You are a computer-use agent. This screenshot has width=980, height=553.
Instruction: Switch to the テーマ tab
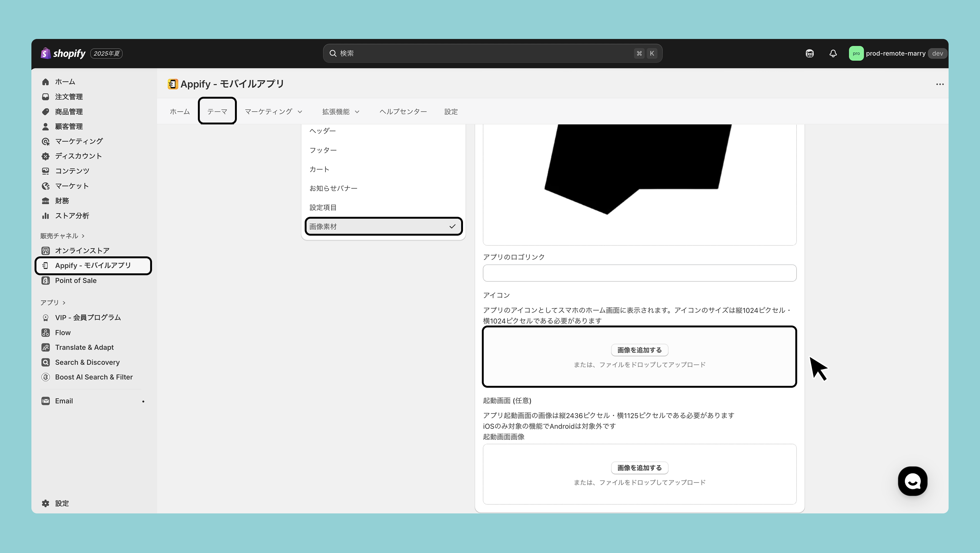217,112
